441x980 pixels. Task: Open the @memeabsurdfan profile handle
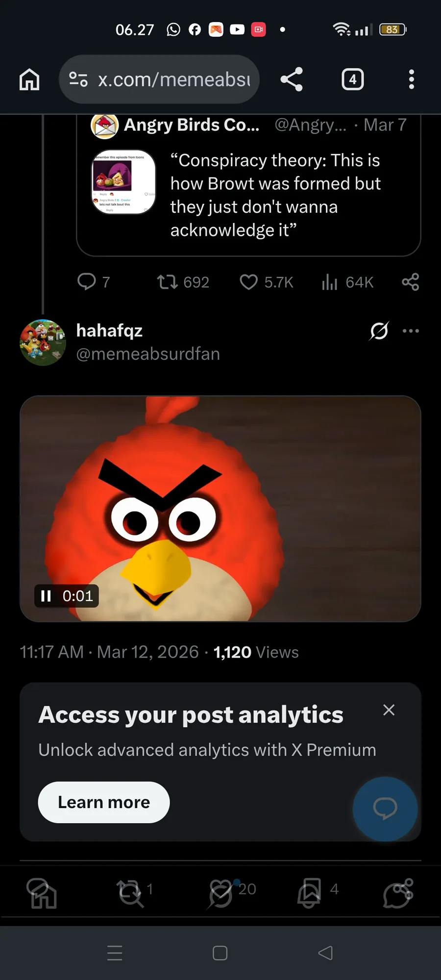[148, 354]
